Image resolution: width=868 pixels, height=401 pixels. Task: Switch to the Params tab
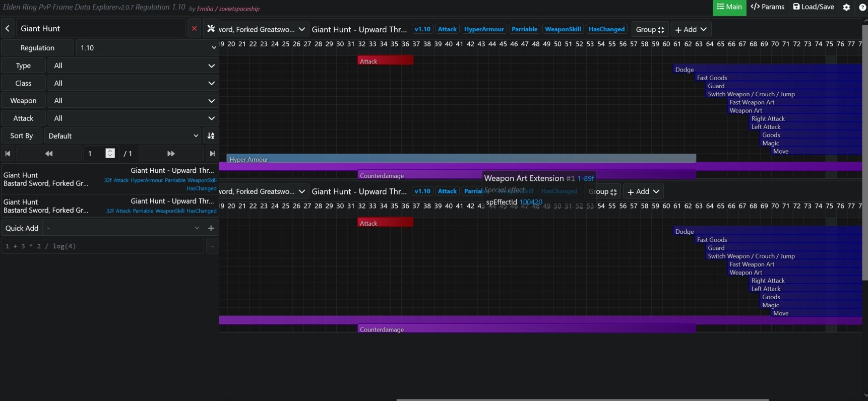767,7
